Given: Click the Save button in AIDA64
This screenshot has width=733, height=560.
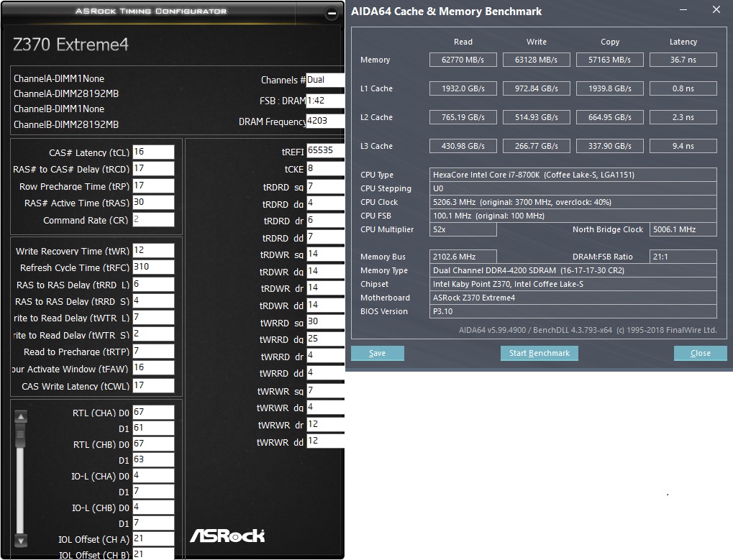Looking at the screenshot, I should [377, 353].
